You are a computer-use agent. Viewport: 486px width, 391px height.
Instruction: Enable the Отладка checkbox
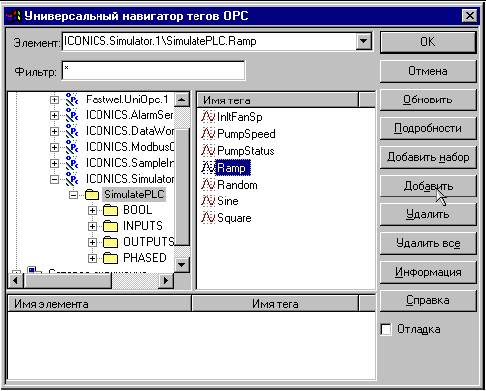tap(386, 329)
